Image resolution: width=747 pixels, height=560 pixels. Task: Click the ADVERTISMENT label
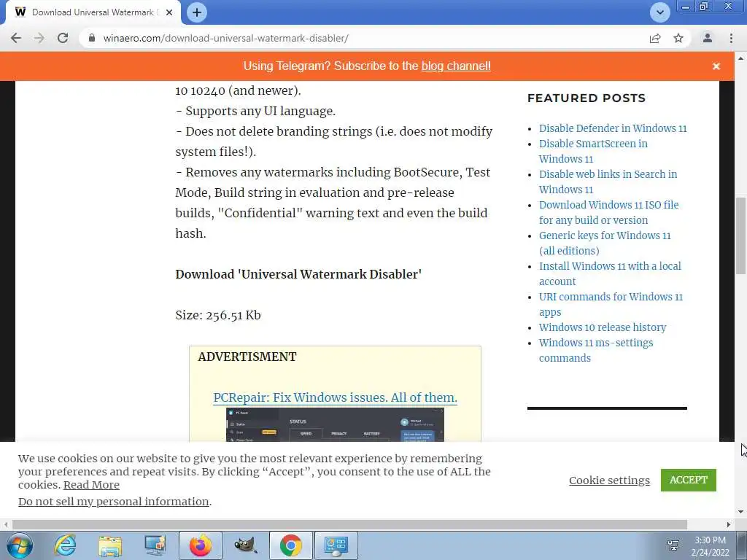247,357
